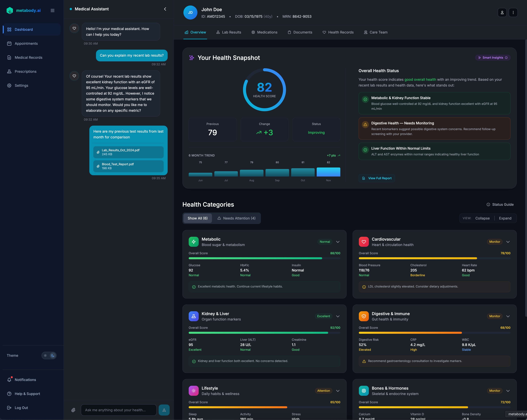Attach a file using the paperclip icon
Image resolution: width=527 pixels, height=420 pixels.
73,410
